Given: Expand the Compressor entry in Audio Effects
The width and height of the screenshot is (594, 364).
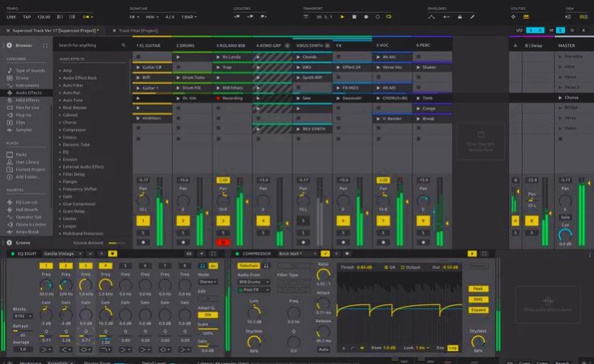Looking at the screenshot, I should pyautogui.click(x=60, y=130).
